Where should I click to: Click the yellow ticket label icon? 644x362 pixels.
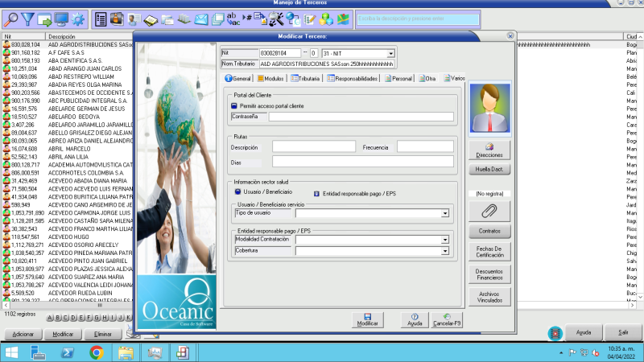(151, 19)
